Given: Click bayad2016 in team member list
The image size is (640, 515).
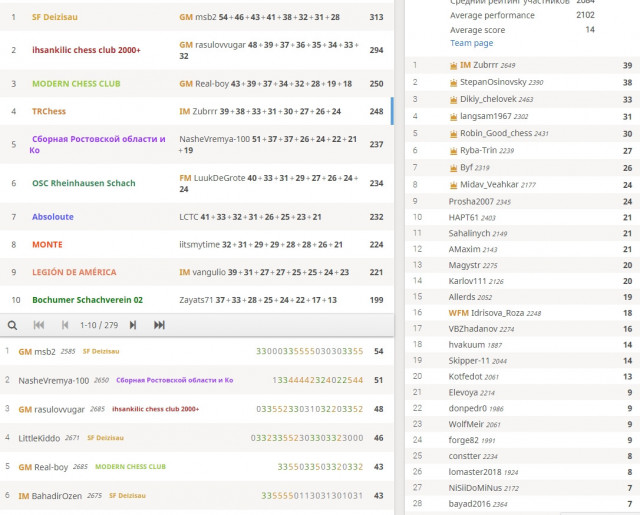Looking at the screenshot, I should pos(469,504).
